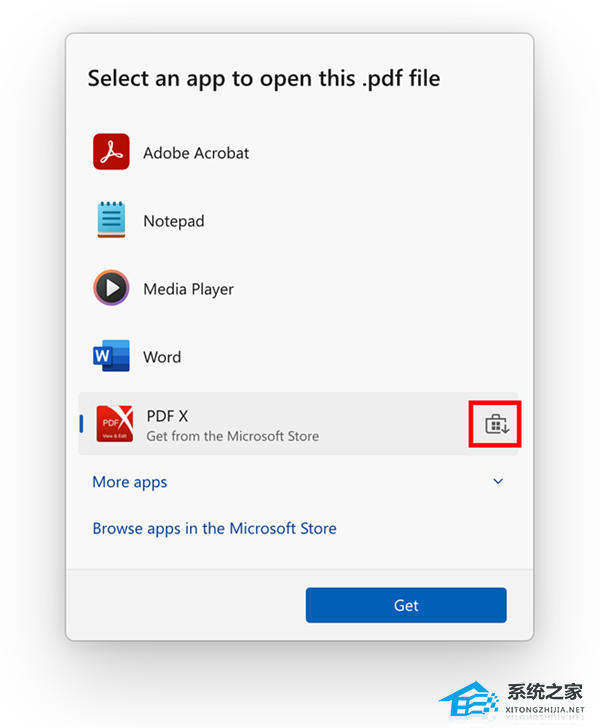Image resolution: width=600 pixels, height=728 pixels.
Task: Click the chevron beside More apps
Action: pyautogui.click(x=498, y=481)
